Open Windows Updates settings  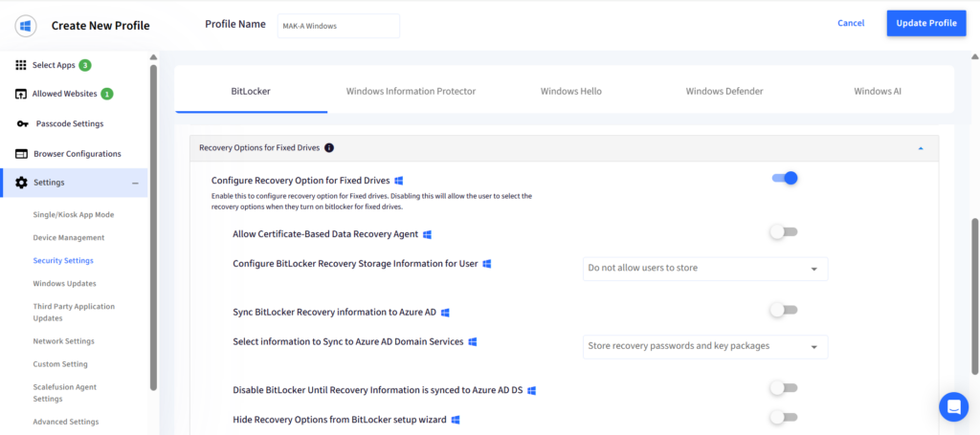pos(64,283)
